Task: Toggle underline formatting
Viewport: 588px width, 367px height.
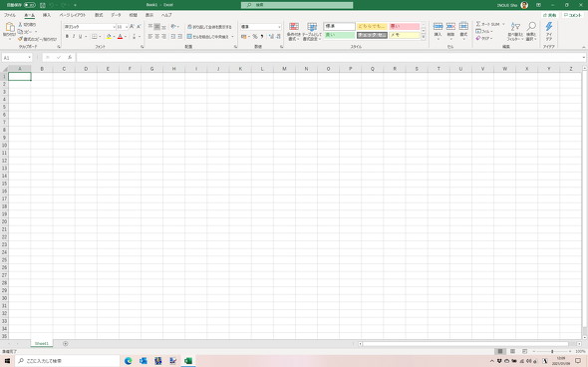Action: tap(81, 36)
